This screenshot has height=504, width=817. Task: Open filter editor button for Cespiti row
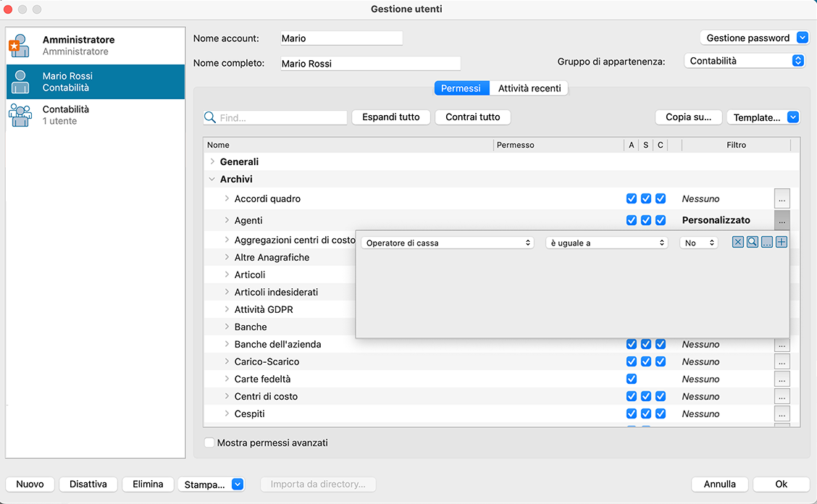coord(782,414)
